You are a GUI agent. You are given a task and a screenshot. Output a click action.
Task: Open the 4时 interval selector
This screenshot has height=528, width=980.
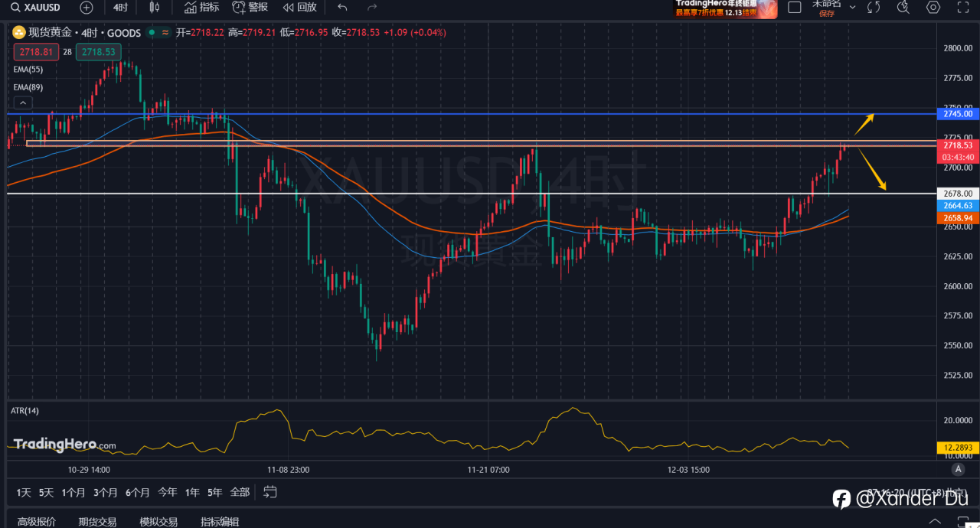[120, 8]
